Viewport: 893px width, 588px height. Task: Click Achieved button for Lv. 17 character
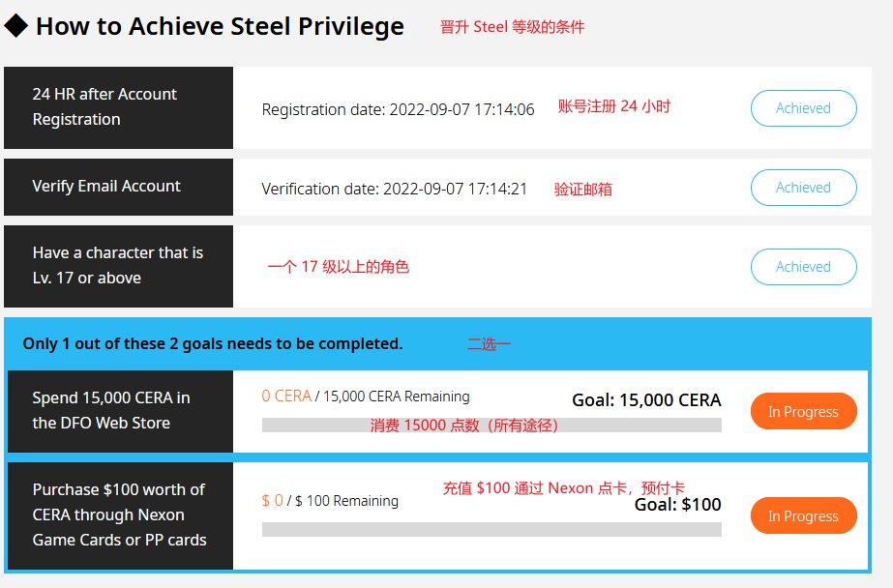coord(804,266)
